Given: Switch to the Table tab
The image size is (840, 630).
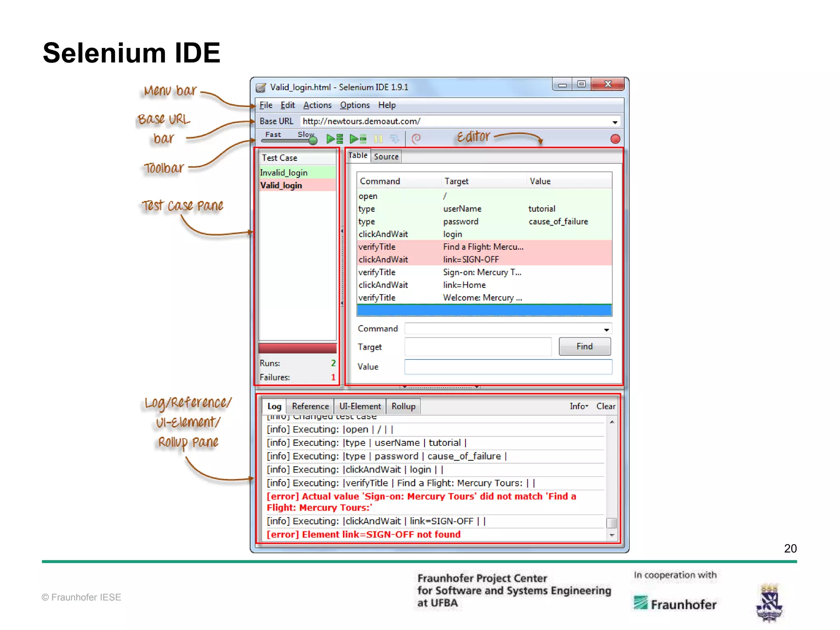Looking at the screenshot, I should point(358,155).
